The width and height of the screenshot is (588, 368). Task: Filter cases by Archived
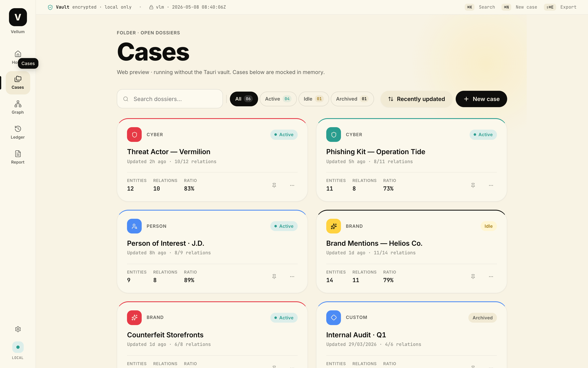coord(352,99)
